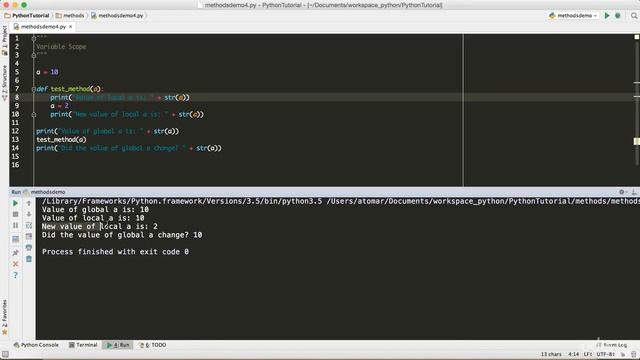Click PythonTutorial in the navigation breadcrumb
This screenshot has width=640, height=360.
[27, 16]
